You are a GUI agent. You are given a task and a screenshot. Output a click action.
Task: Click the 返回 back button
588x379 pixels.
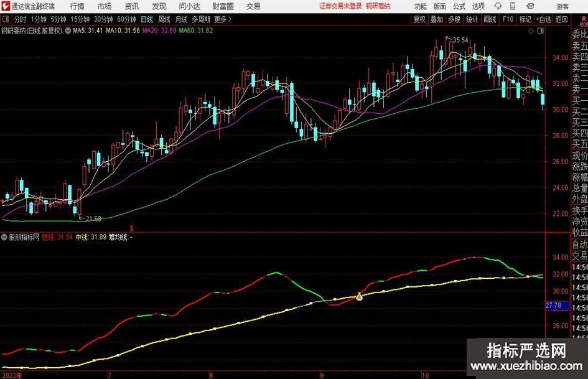point(561,19)
